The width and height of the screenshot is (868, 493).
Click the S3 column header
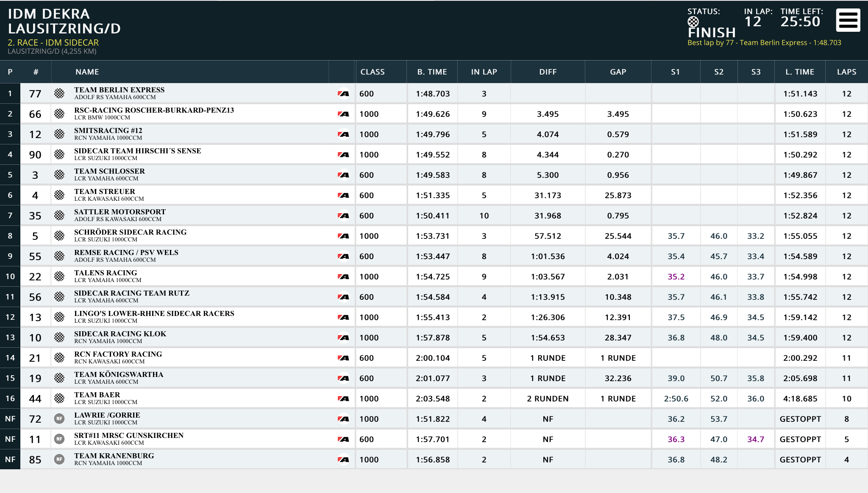(x=756, y=72)
